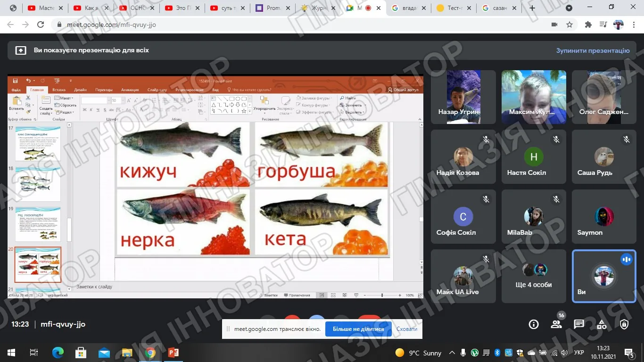Click camera permission icon in address bar

pos(554,25)
